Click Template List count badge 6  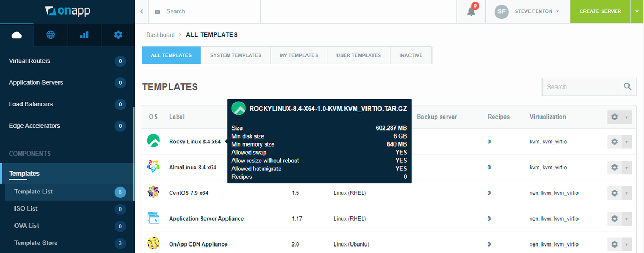point(120,192)
